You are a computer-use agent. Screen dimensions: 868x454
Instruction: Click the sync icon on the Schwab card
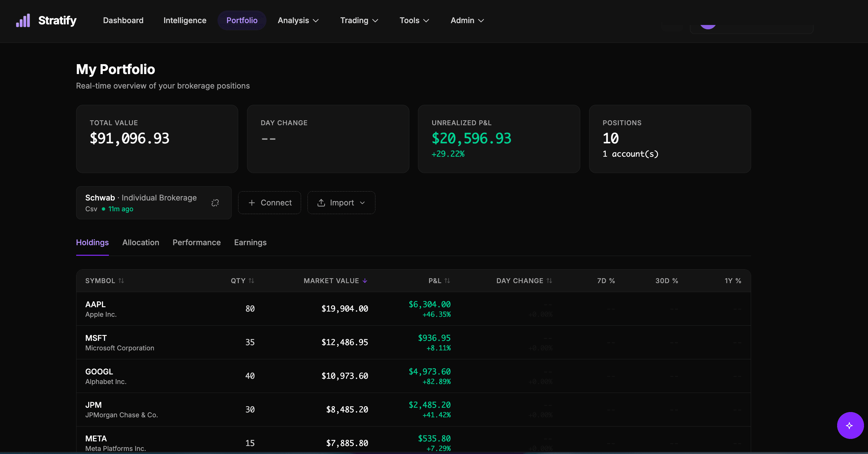[215, 203]
